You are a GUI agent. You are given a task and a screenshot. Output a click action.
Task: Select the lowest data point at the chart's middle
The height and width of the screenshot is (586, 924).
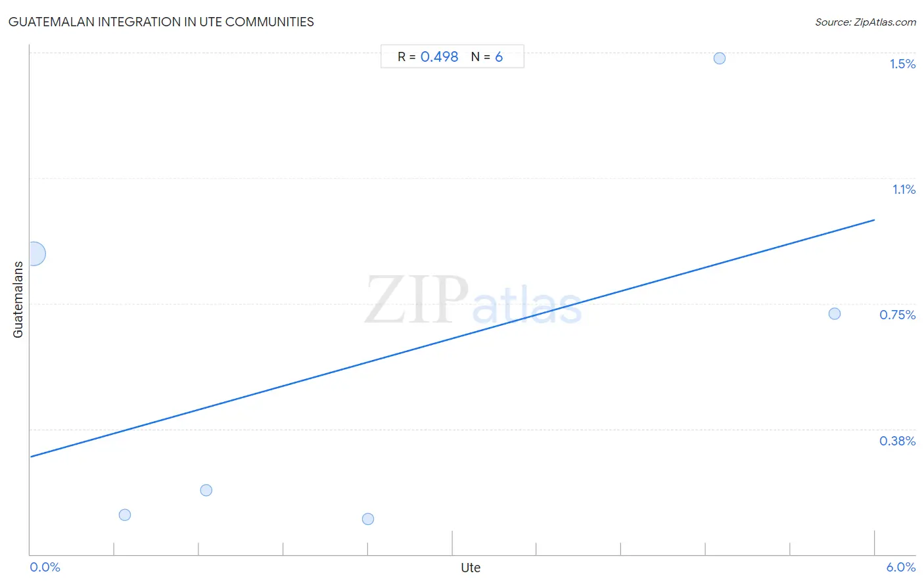(x=368, y=519)
